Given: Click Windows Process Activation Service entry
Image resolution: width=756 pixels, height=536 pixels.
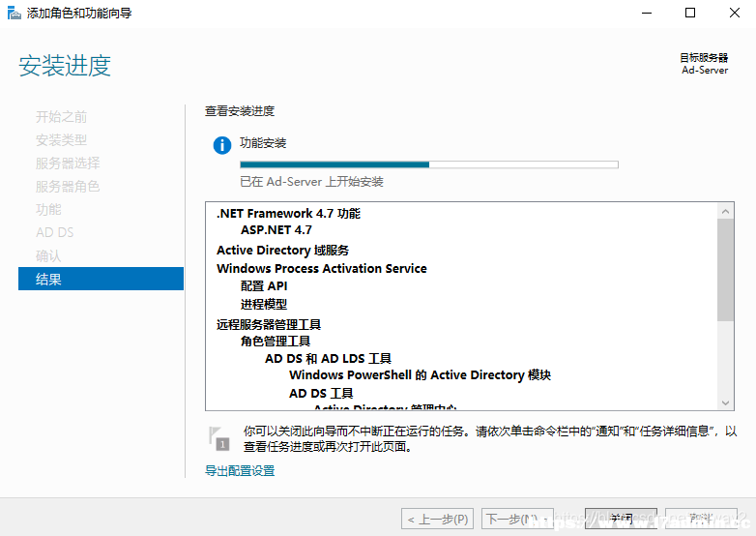Looking at the screenshot, I should [322, 268].
